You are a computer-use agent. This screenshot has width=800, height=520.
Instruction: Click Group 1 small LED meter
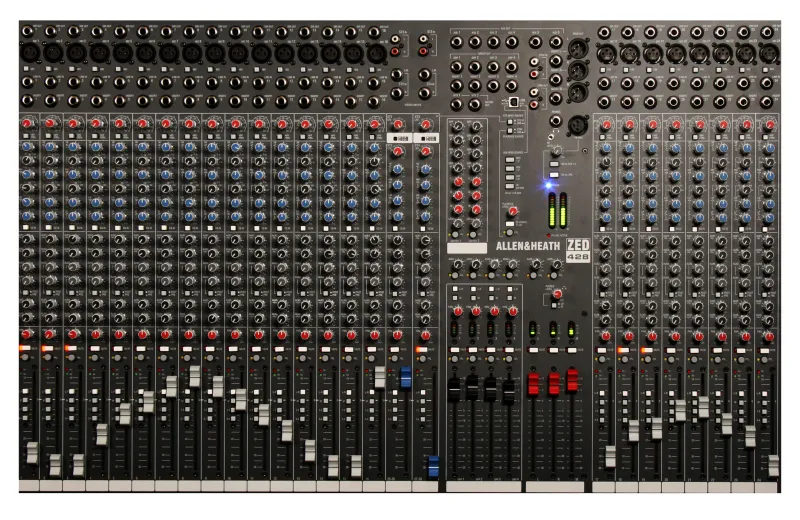point(454,329)
